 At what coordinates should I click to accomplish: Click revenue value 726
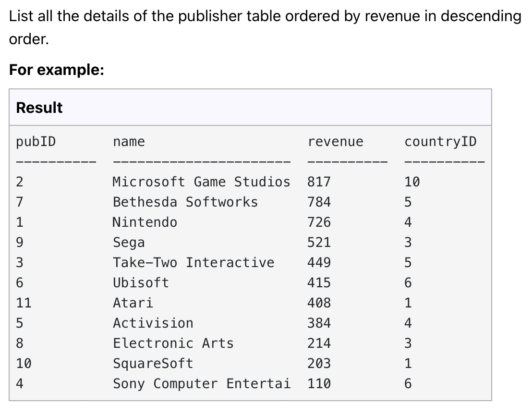coord(319,222)
